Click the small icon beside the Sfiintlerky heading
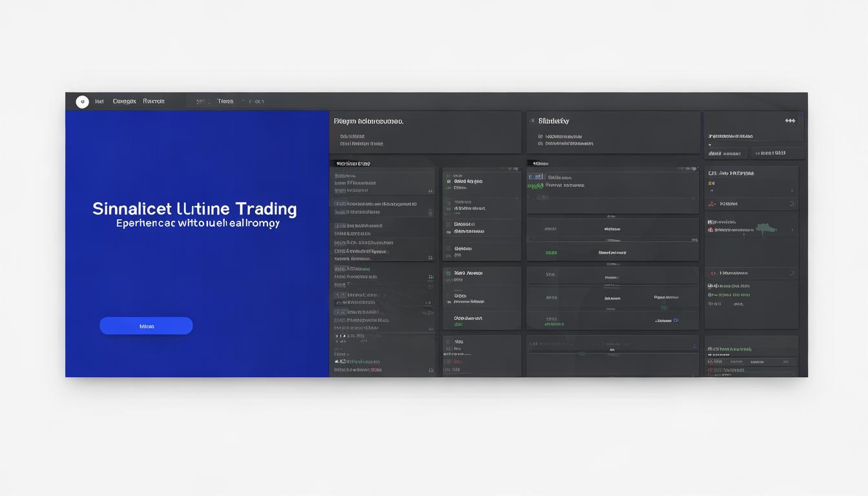 [x=532, y=121]
